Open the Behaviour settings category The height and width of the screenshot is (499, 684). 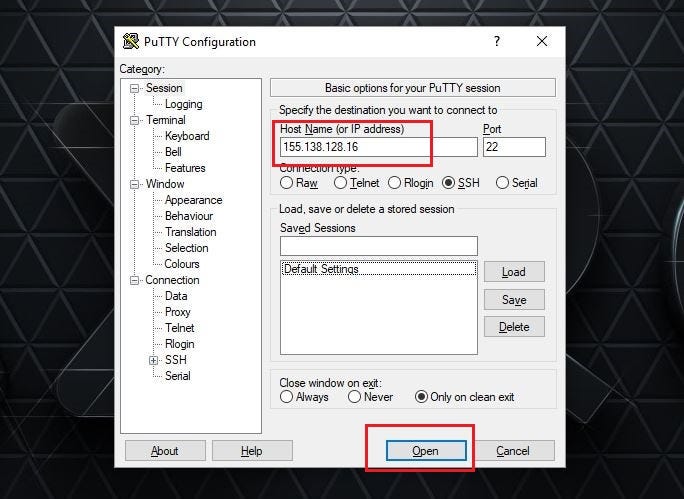(189, 216)
